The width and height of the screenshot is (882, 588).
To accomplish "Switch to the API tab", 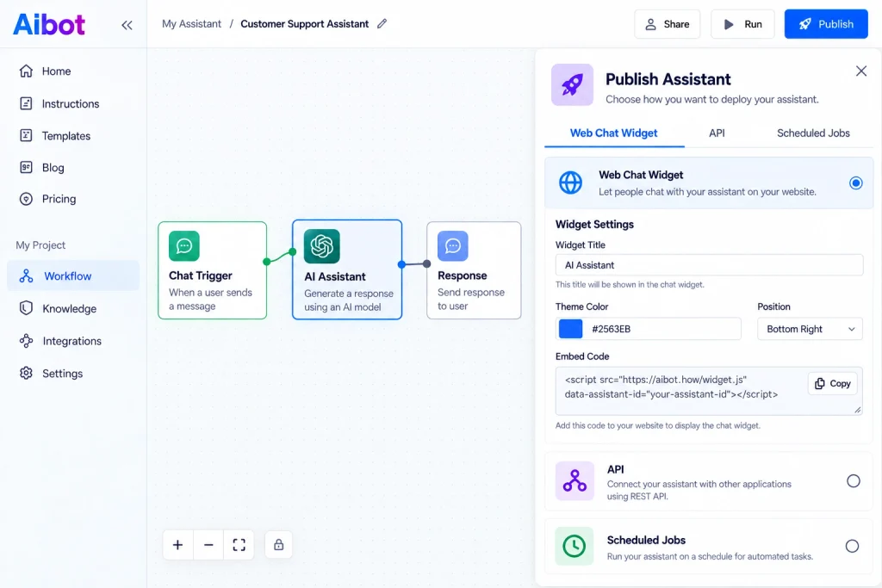I will pyautogui.click(x=717, y=133).
